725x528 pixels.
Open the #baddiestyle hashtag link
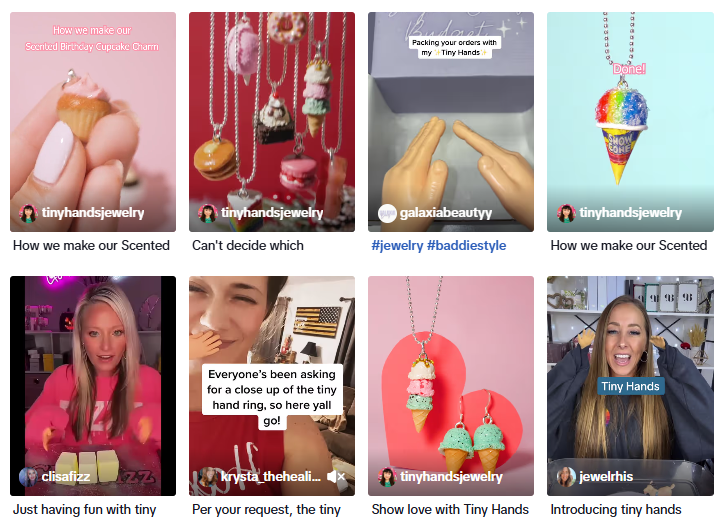[x=467, y=246]
